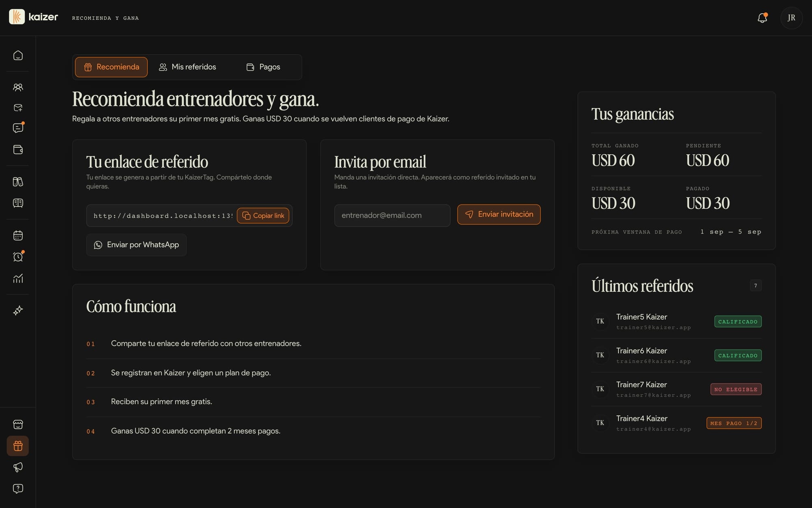Image resolution: width=812 pixels, height=508 pixels.
Task: Select the gift referral icon in sidebar
Action: [18, 446]
